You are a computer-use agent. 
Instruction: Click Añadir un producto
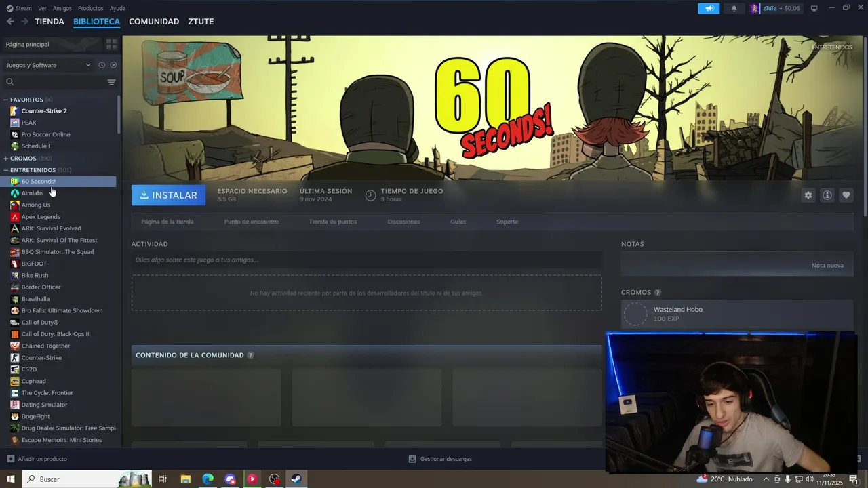(37, 459)
